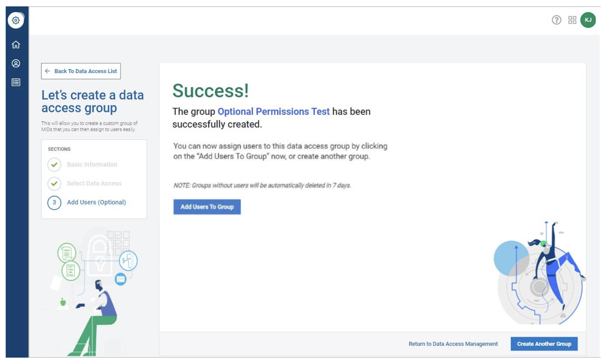Click the Select Data Access checkmark circle
Image resolution: width=608 pixels, height=364 pixels.
pos(54,184)
